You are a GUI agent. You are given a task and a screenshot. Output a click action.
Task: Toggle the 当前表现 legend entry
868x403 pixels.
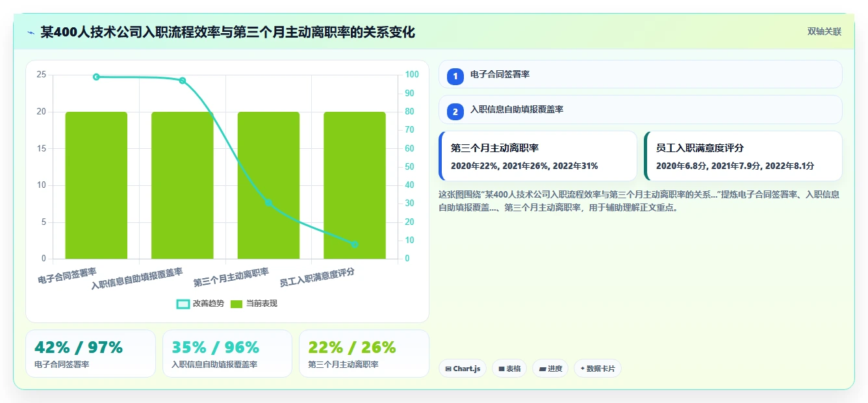tap(254, 304)
